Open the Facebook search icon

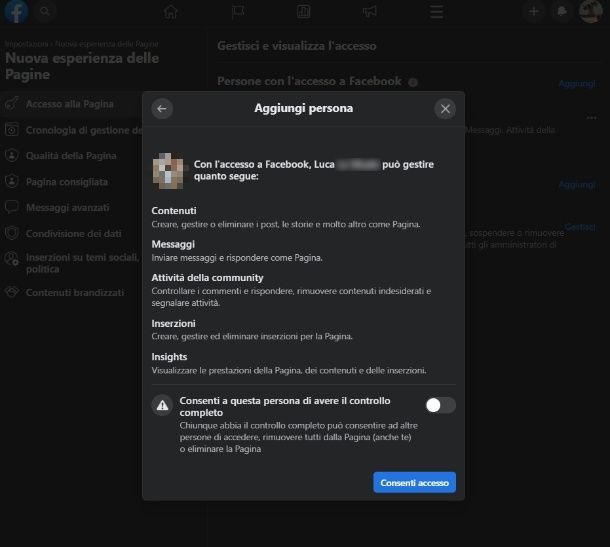tap(45, 11)
